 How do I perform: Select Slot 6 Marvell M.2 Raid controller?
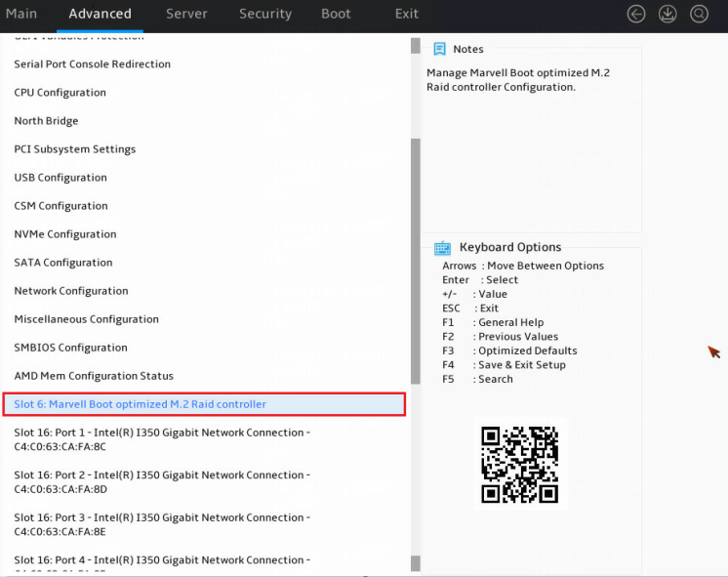(204, 404)
